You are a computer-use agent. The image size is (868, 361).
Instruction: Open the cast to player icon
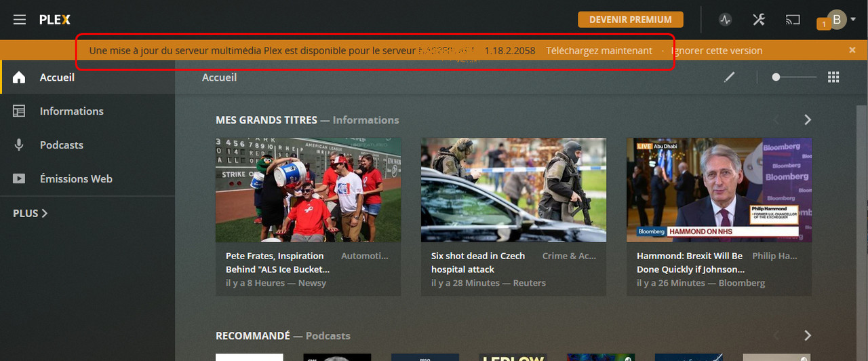[793, 20]
